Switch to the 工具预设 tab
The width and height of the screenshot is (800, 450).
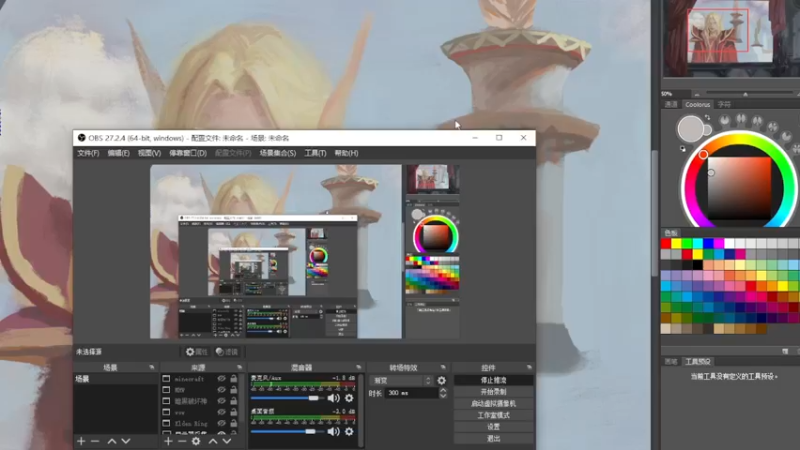698,362
